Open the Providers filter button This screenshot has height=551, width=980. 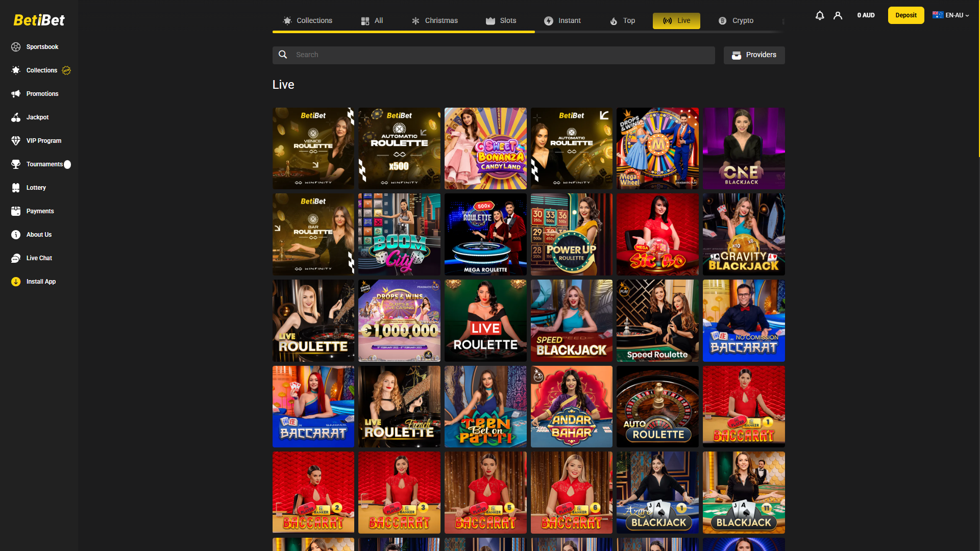tap(754, 55)
